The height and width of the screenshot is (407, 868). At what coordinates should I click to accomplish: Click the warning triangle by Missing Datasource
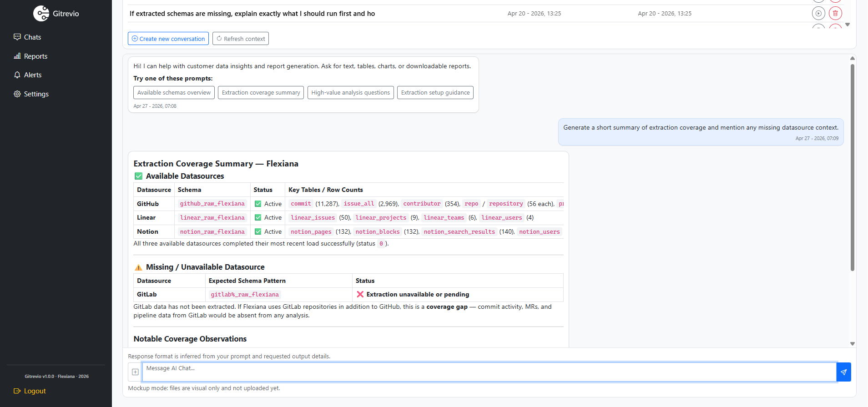(138, 267)
